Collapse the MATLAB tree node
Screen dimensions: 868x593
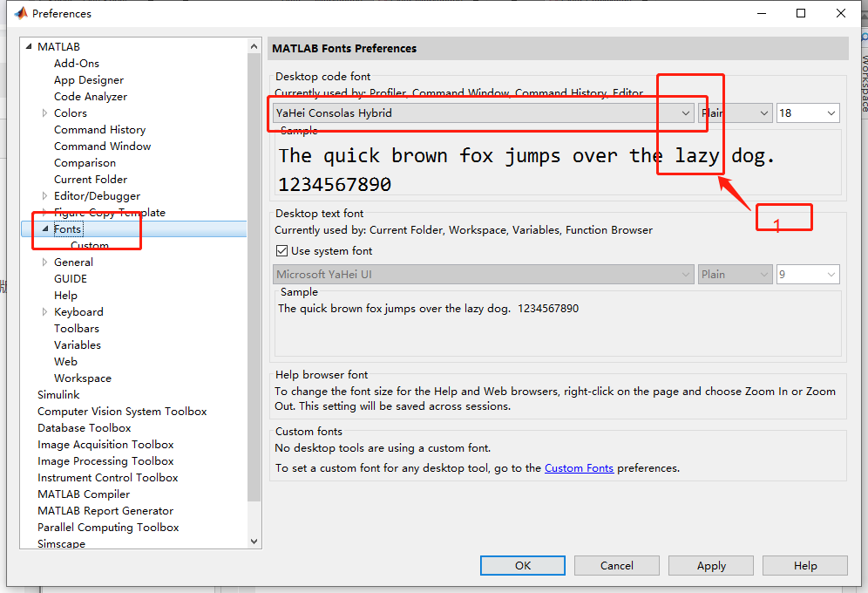click(29, 46)
